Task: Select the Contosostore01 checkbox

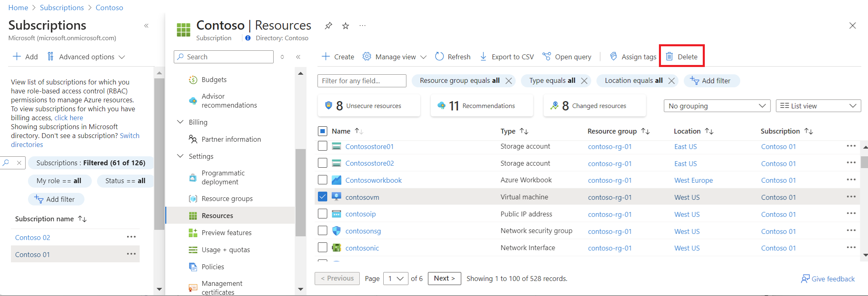Action: pos(322,146)
